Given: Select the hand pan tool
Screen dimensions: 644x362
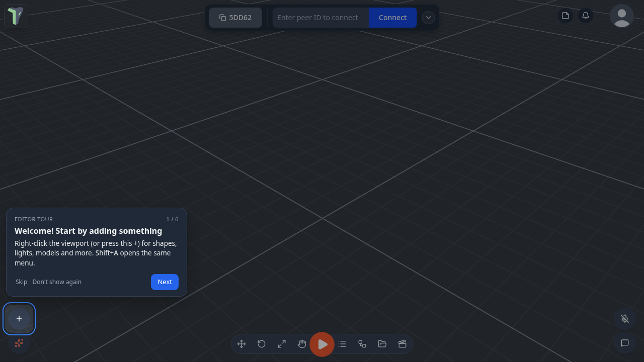Looking at the screenshot, I should point(302,344).
